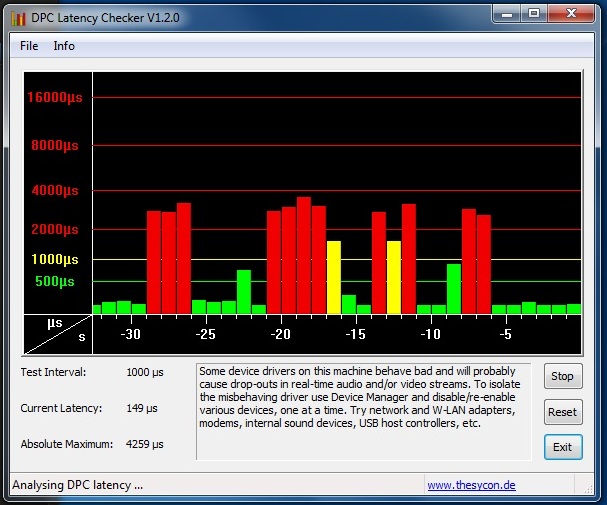The height and width of the screenshot is (505, 607).
Task: Click the -25 seconds axis label
Action: (206, 334)
